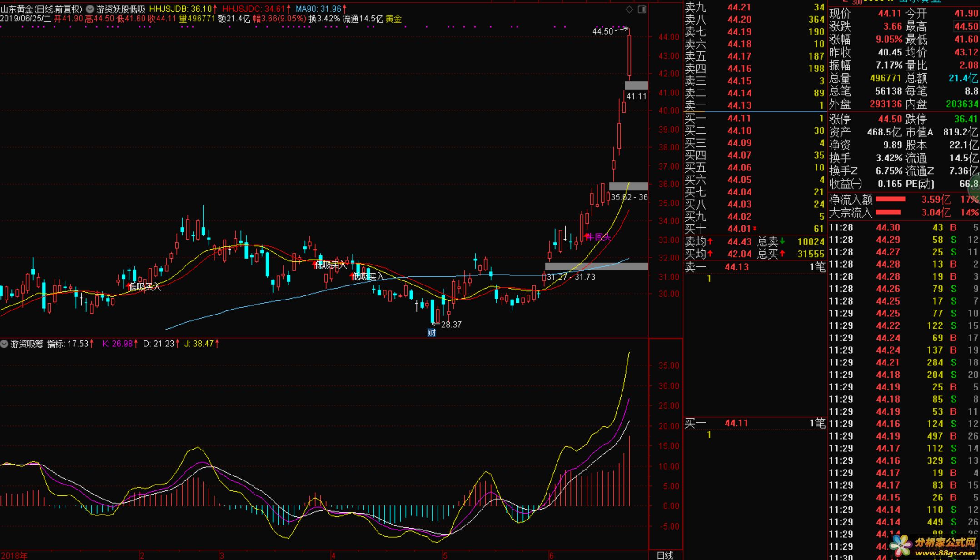Select the 卖八 44.20 order row

point(755,20)
